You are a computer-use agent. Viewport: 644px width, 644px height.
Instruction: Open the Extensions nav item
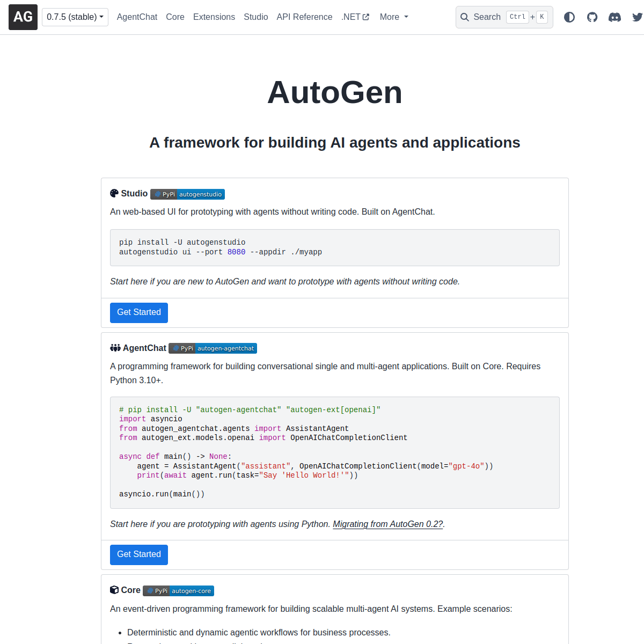(214, 17)
